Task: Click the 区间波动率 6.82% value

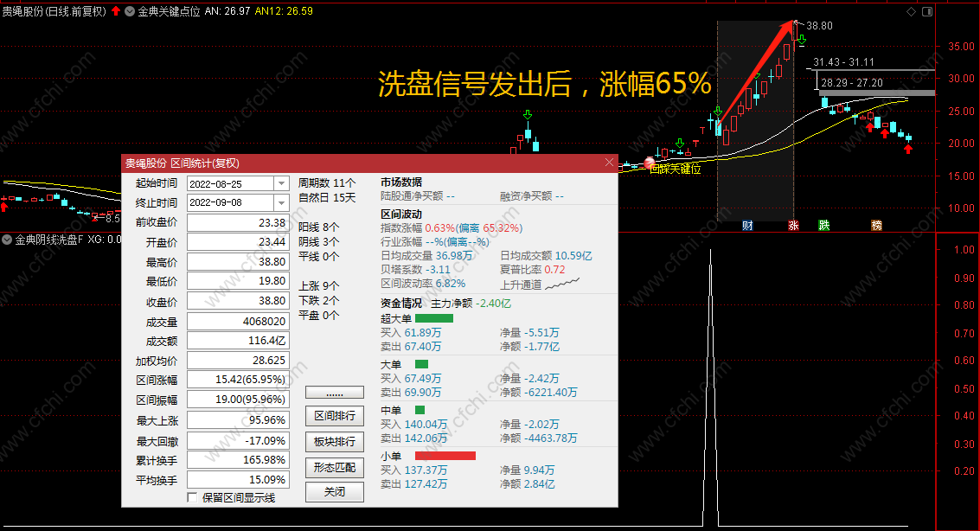Action: coord(451,284)
